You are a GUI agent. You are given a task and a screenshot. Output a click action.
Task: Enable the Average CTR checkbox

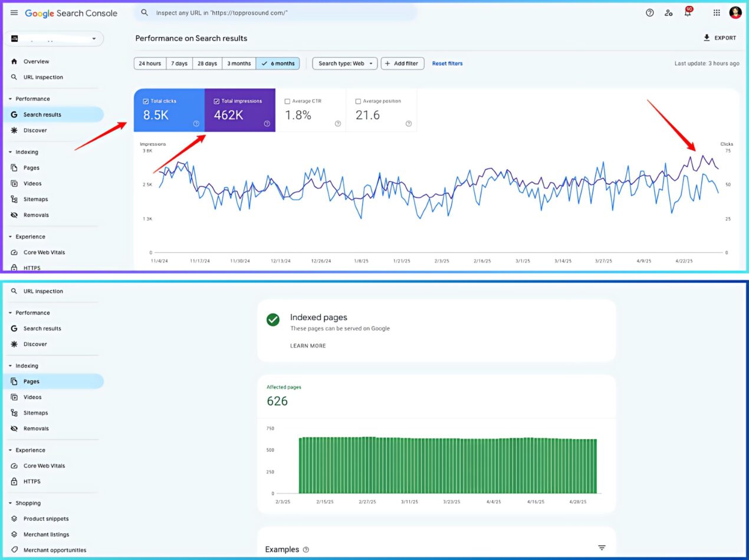(x=287, y=101)
